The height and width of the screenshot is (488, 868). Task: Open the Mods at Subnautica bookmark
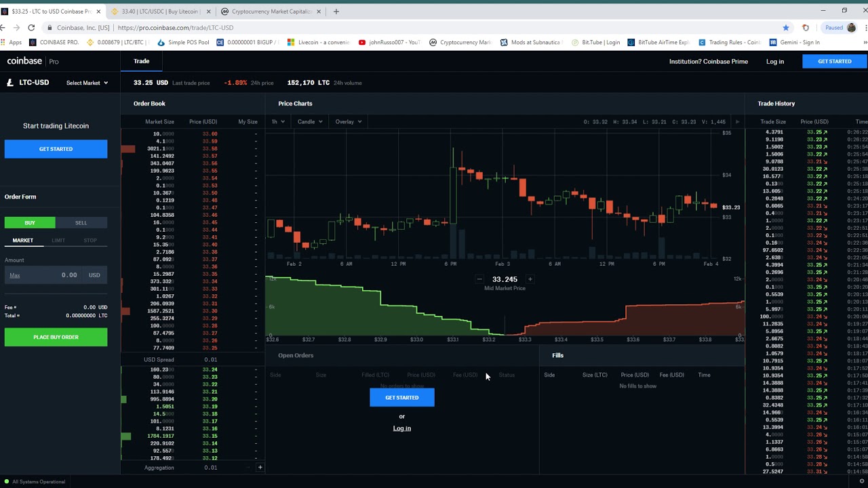point(530,42)
